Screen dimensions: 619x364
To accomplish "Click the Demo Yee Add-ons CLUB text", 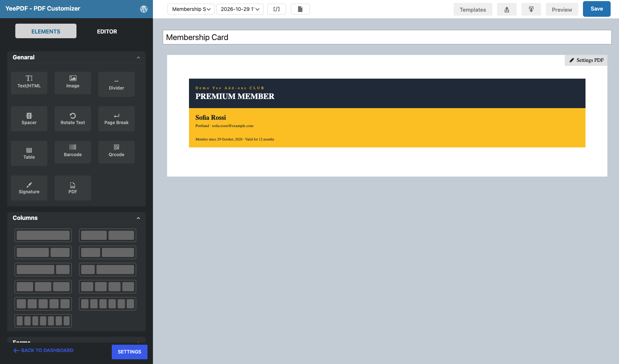I will [230, 88].
